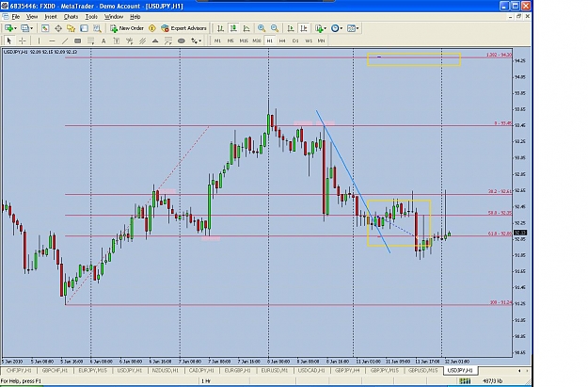Toggle Expert Advisors on or off
The image size is (588, 387).
(183, 28)
